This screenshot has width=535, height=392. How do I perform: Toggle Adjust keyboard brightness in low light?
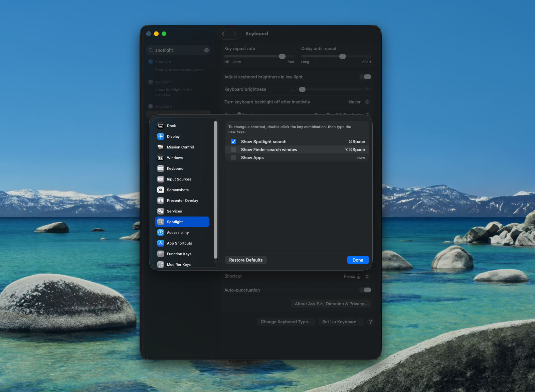click(x=365, y=77)
